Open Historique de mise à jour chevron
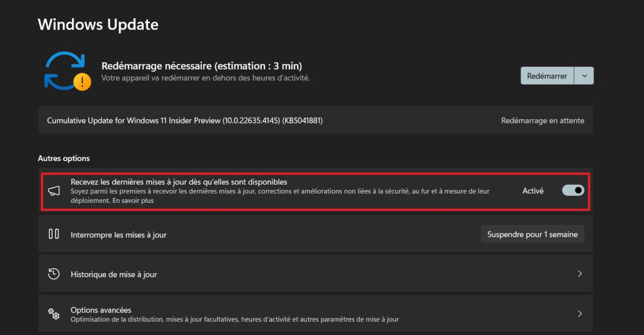This screenshot has height=335, width=644. point(580,274)
